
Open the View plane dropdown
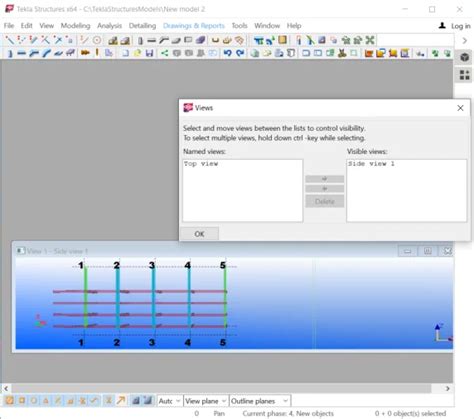pos(206,401)
